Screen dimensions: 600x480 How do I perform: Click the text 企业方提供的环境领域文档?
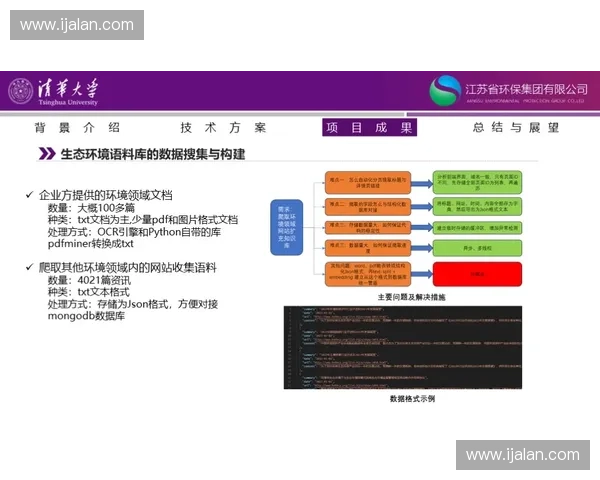pyautogui.click(x=106, y=195)
